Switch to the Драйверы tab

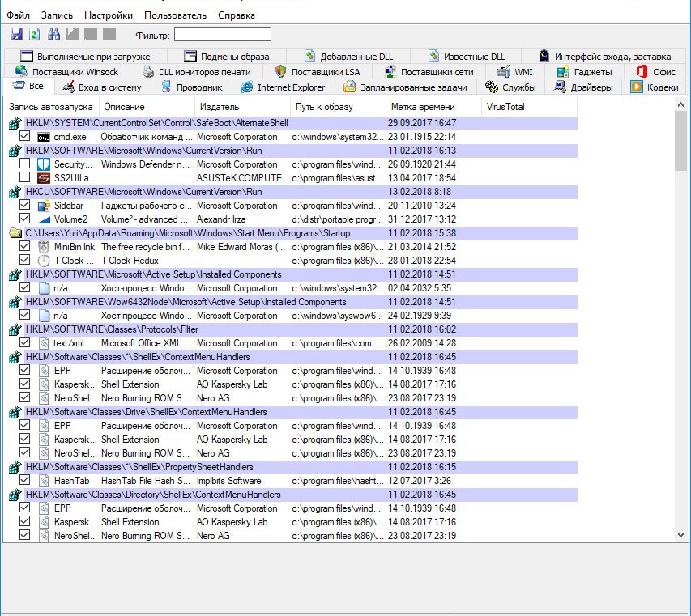583,87
